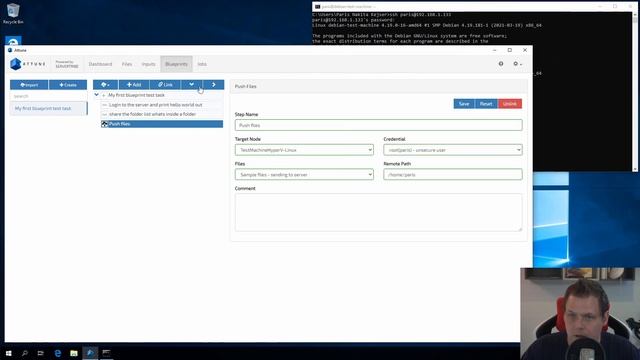Open the Credential dropdown
This screenshot has width=640, height=360.
pos(453,150)
